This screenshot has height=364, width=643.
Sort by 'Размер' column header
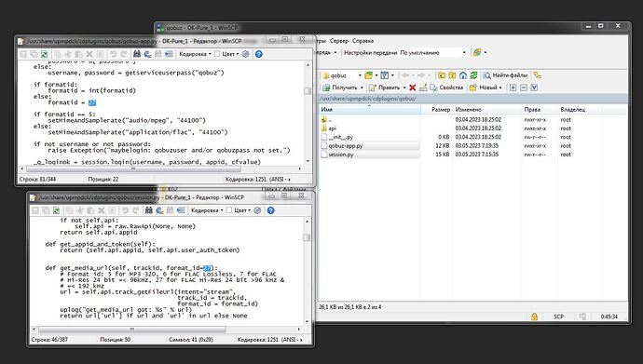click(437, 109)
